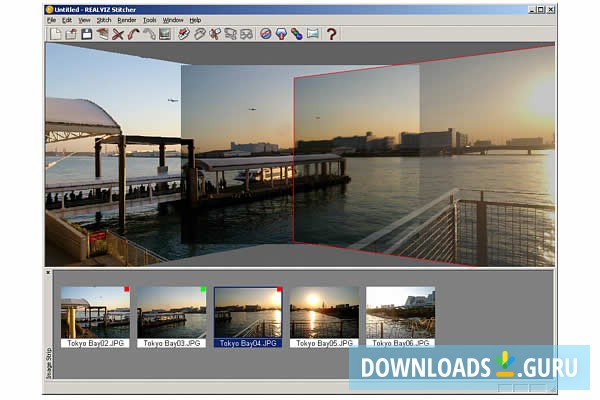Click the red Undo arrow icon
This screenshot has width=600, height=400.
(x=133, y=34)
